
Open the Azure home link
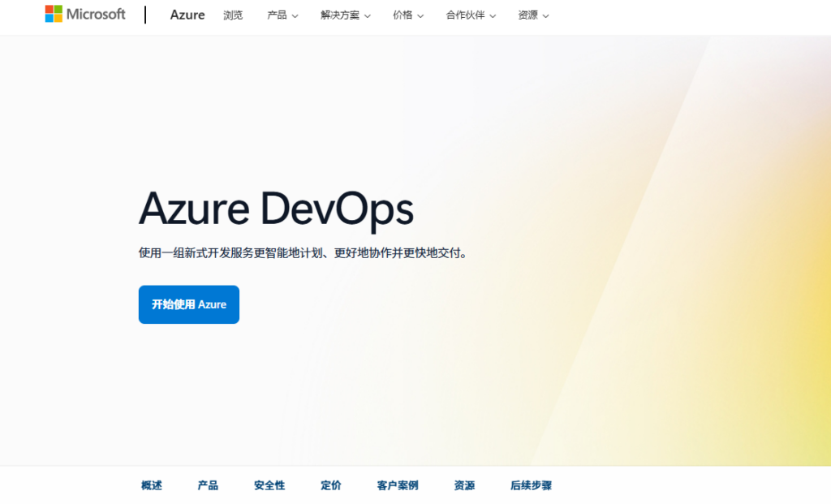[x=187, y=15]
